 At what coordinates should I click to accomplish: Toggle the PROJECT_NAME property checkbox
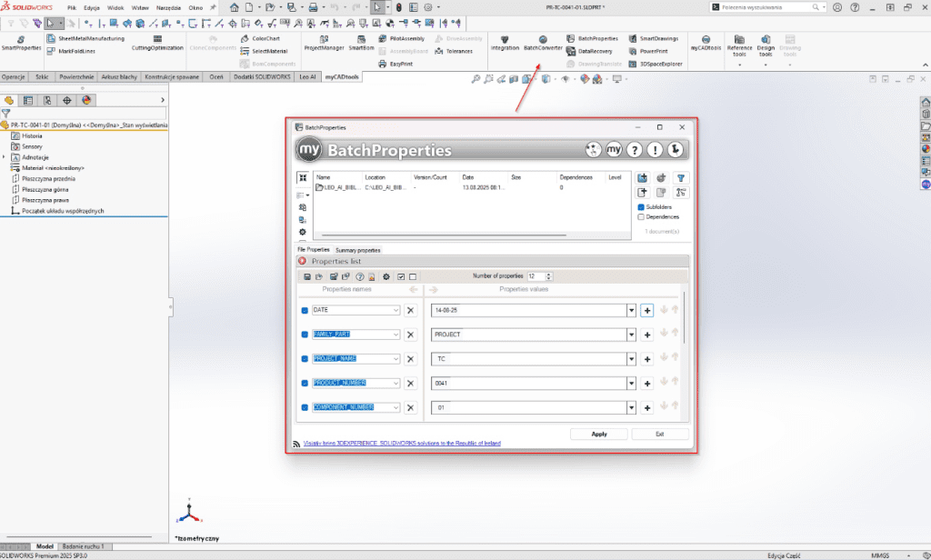[305, 359]
